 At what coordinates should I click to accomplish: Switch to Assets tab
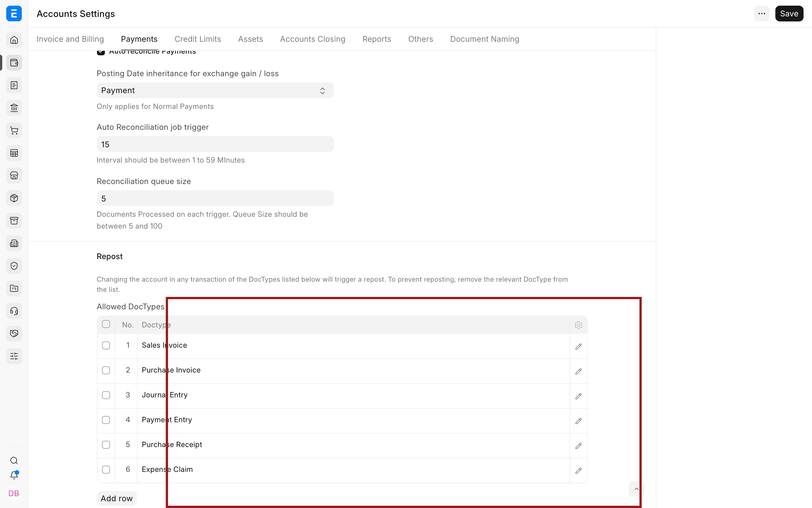(x=250, y=39)
